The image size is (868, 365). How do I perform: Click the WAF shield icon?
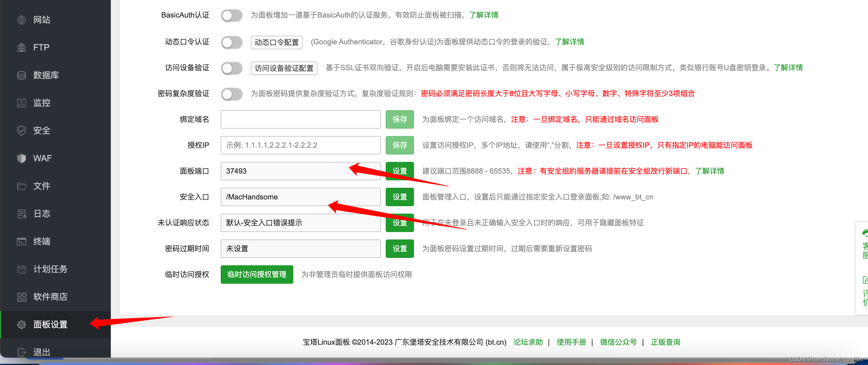tap(21, 158)
